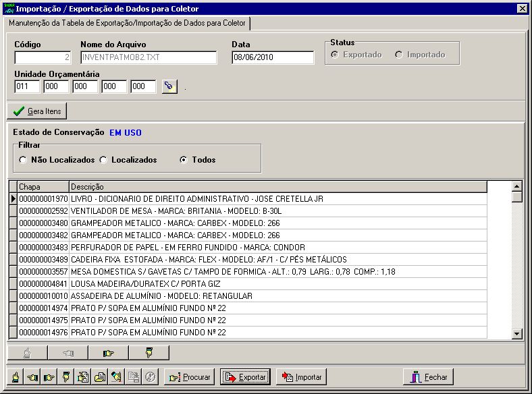This screenshot has height=394, width=532.
Task: Select row ASSADEIRA DE ALUMÍNIO - MODELO: RETANGULAR
Action: (252, 296)
